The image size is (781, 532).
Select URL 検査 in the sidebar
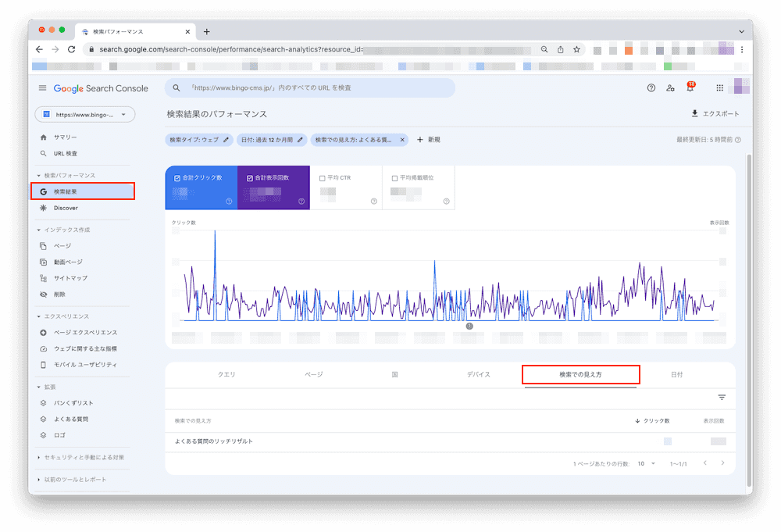coord(65,153)
